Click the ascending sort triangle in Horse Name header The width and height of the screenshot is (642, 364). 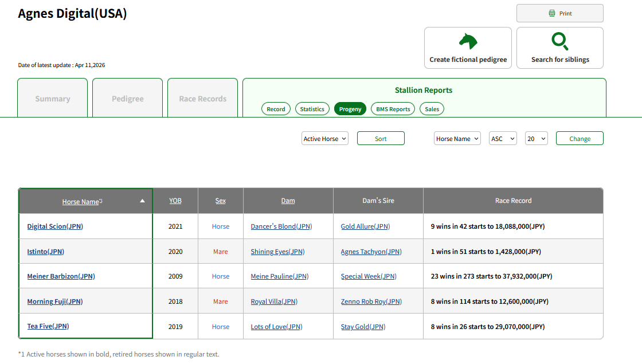pyautogui.click(x=142, y=201)
